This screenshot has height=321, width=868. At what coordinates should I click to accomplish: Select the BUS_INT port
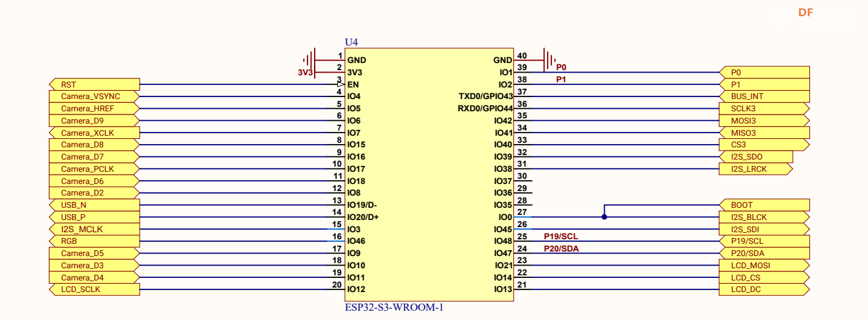click(x=764, y=96)
